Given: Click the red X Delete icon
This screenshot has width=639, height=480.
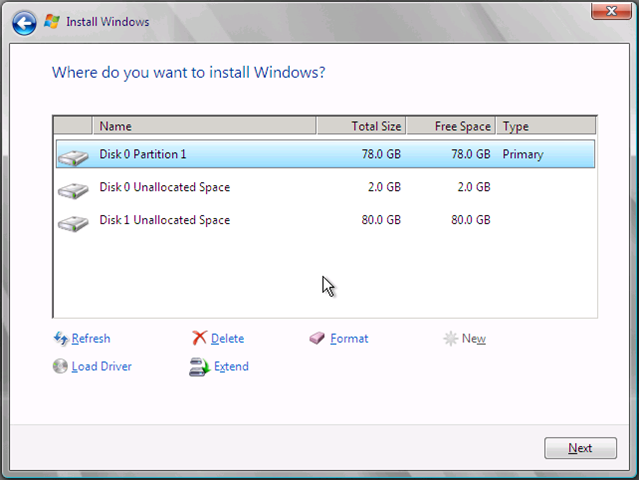Looking at the screenshot, I should tap(199, 338).
